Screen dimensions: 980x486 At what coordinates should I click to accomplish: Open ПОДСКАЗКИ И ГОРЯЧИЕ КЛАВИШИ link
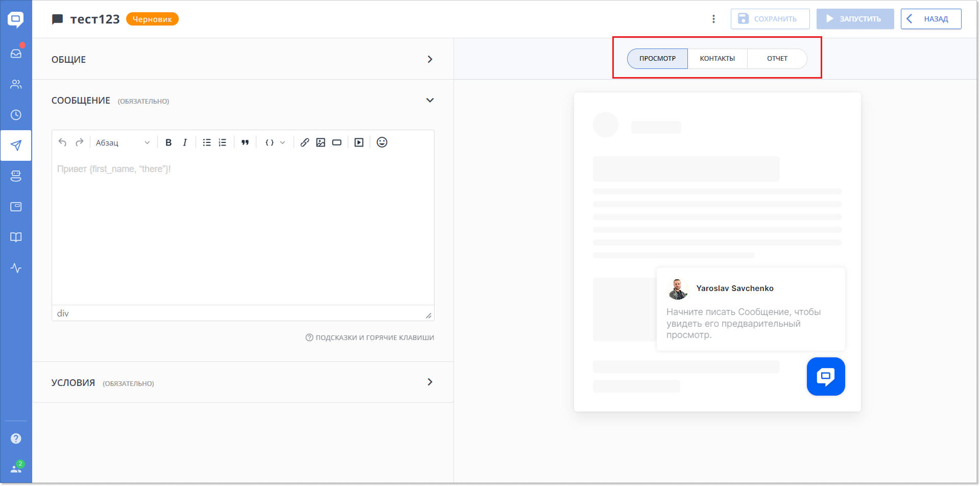coord(370,337)
